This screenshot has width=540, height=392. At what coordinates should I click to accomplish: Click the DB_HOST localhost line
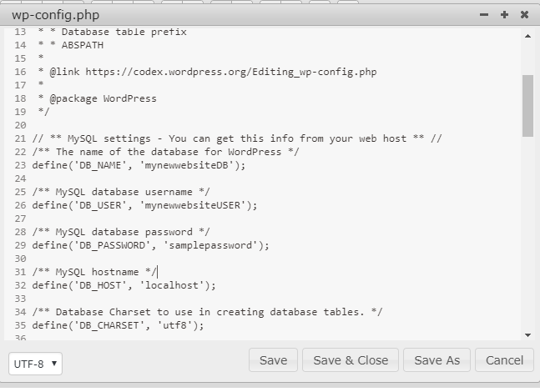[124, 285]
